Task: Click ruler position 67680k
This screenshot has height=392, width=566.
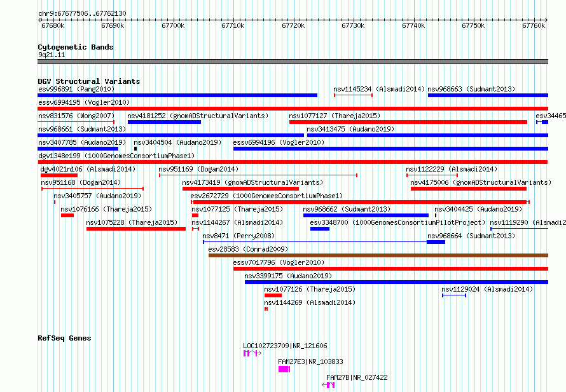Action: (53, 25)
